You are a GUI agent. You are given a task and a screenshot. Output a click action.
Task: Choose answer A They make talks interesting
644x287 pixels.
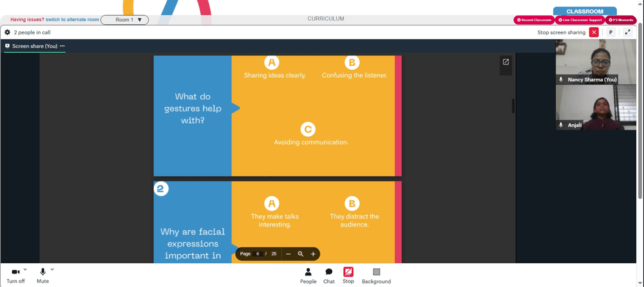click(x=275, y=213)
